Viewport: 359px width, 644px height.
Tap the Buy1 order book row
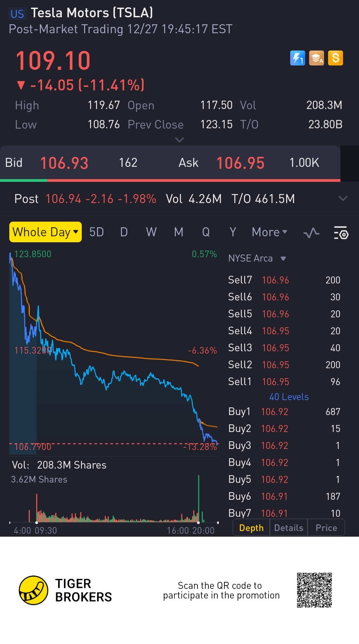click(x=284, y=411)
